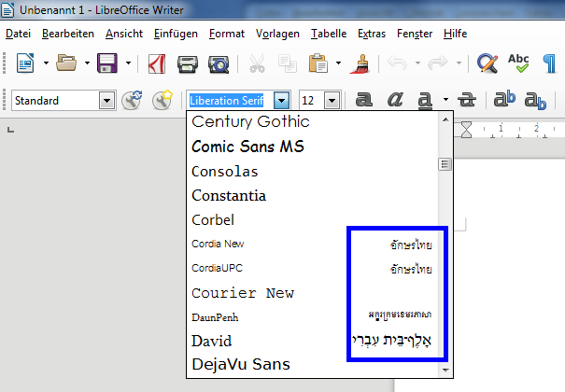Open the Standard paragraph style dropdown
Screen dimensions: 565x392
point(107,101)
